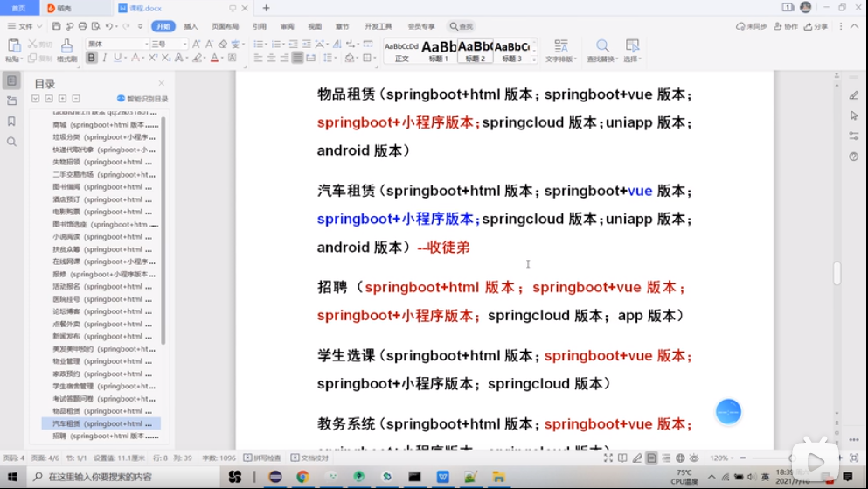Apply the 标题 1 heading style
Viewport: 868px width, 489px height.
439,51
